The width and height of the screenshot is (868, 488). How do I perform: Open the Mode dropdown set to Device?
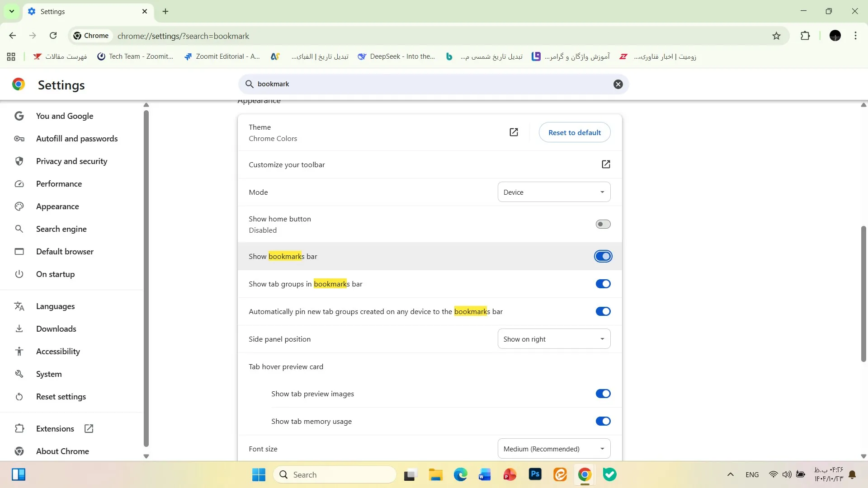point(554,192)
